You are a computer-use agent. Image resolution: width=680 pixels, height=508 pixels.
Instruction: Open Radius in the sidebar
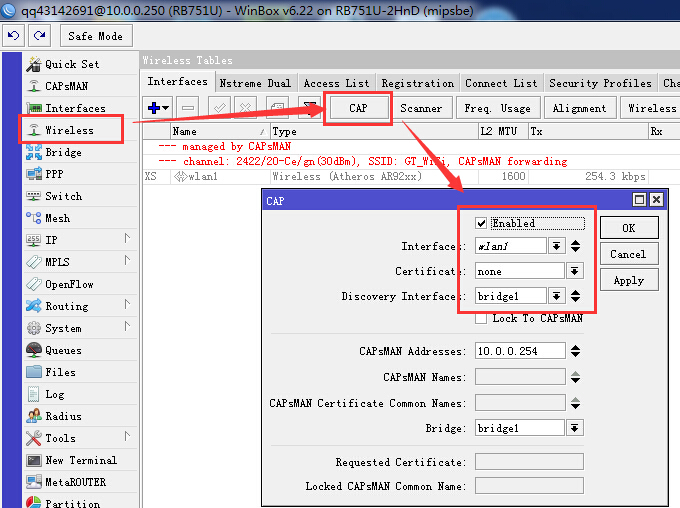pyautogui.click(x=80, y=416)
